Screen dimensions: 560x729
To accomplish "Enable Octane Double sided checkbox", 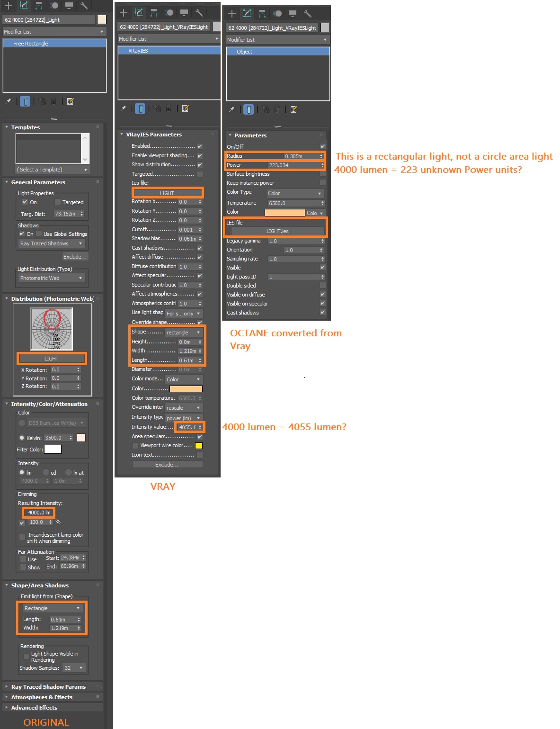I will (x=323, y=285).
